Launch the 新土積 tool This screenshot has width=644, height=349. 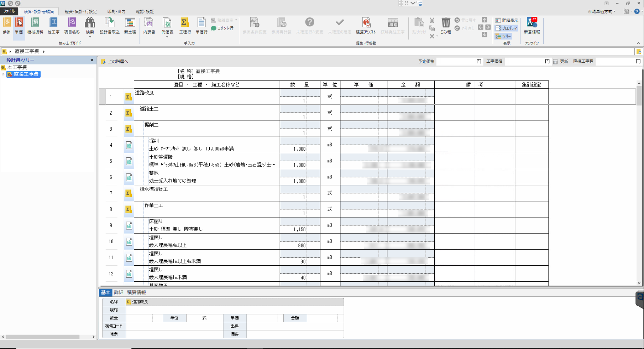point(130,25)
